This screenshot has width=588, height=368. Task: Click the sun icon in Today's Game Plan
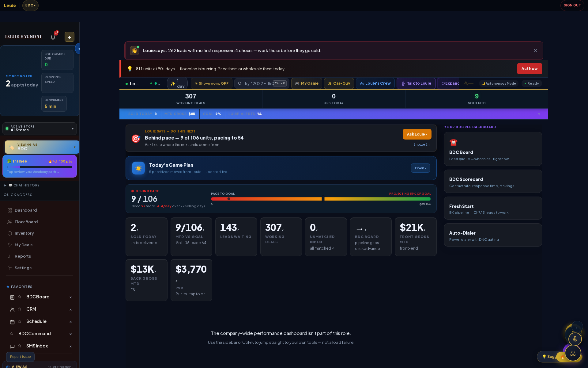coord(138,168)
